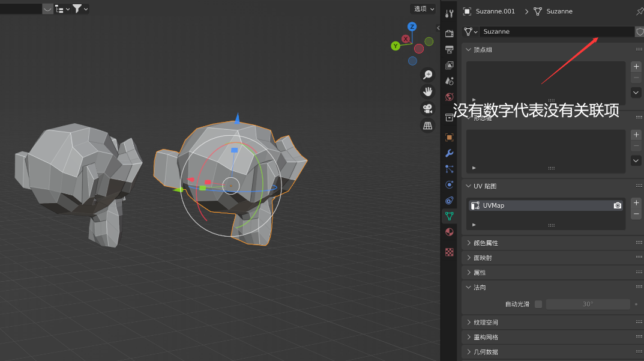Remove the UV map with minus button
The height and width of the screenshot is (361, 644).
pyautogui.click(x=636, y=214)
